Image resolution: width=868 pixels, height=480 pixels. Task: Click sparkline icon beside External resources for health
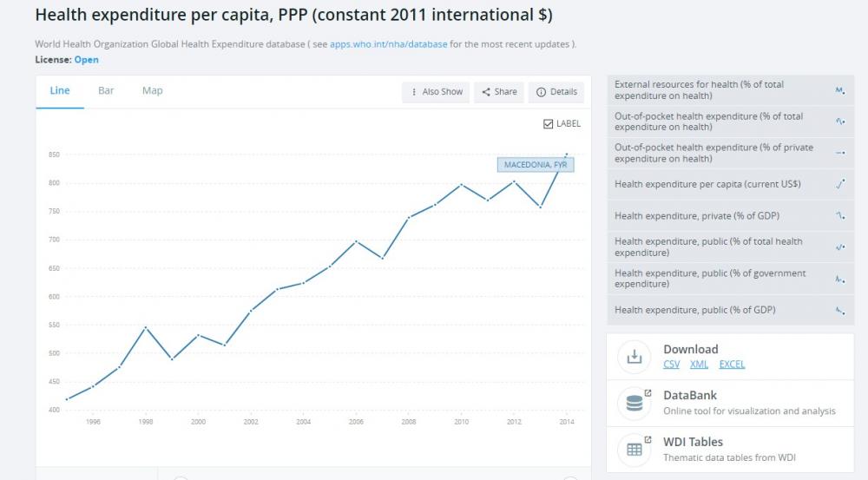(839, 90)
